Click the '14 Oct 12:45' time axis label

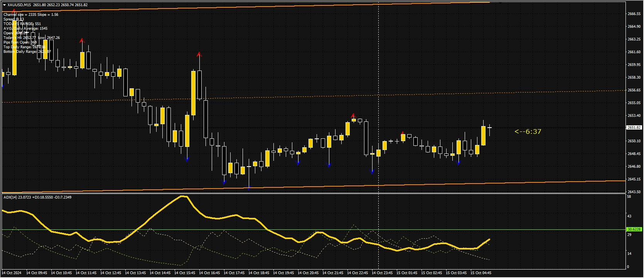(x=111, y=273)
